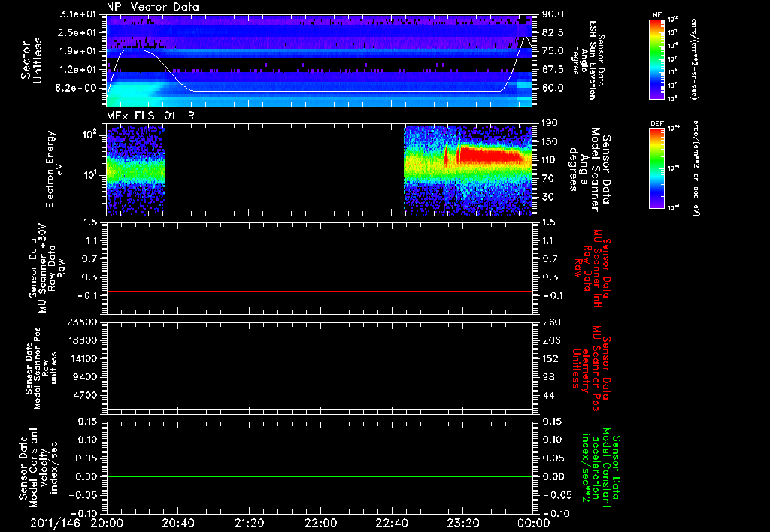This screenshot has width=770, height=532.
Task: Click the NF color scale bar
Action: click(656, 59)
